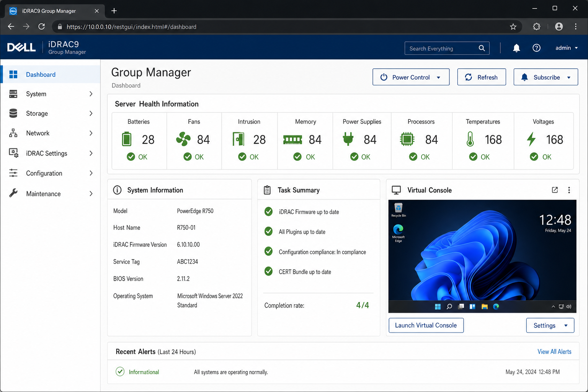This screenshot has height=392, width=588.
Task: Open the browser three-dot menu
Action: (576, 26)
